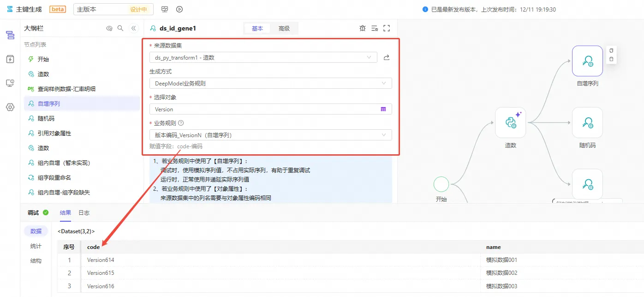Collapse the outline panel with double-chevron

point(134,28)
